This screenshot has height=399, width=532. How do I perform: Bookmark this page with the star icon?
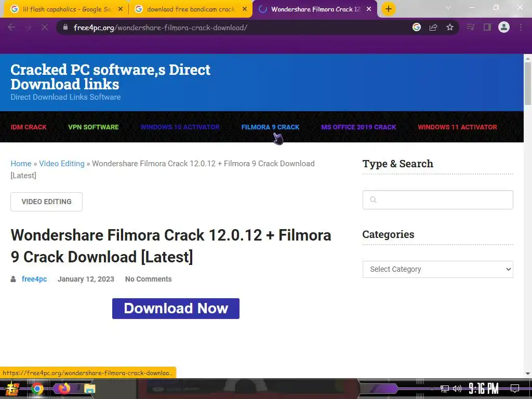(x=450, y=27)
